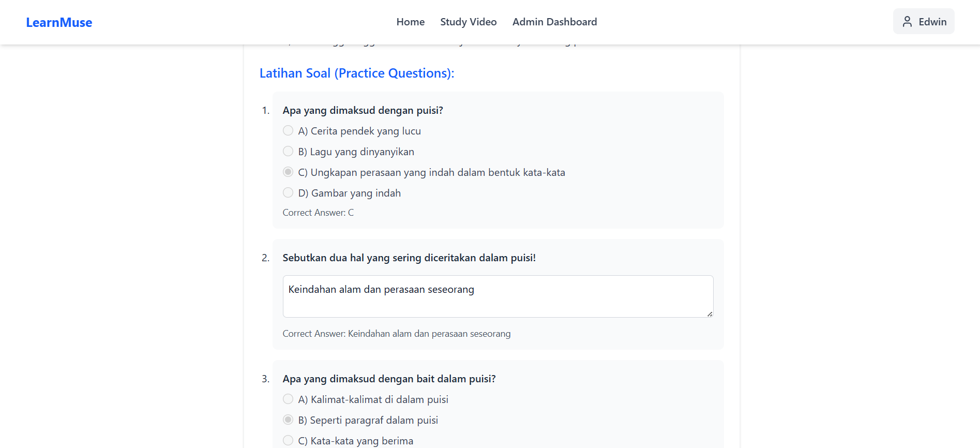The height and width of the screenshot is (448, 980).
Task: Click the user profile icon beside Edwin
Action: pyautogui.click(x=907, y=22)
